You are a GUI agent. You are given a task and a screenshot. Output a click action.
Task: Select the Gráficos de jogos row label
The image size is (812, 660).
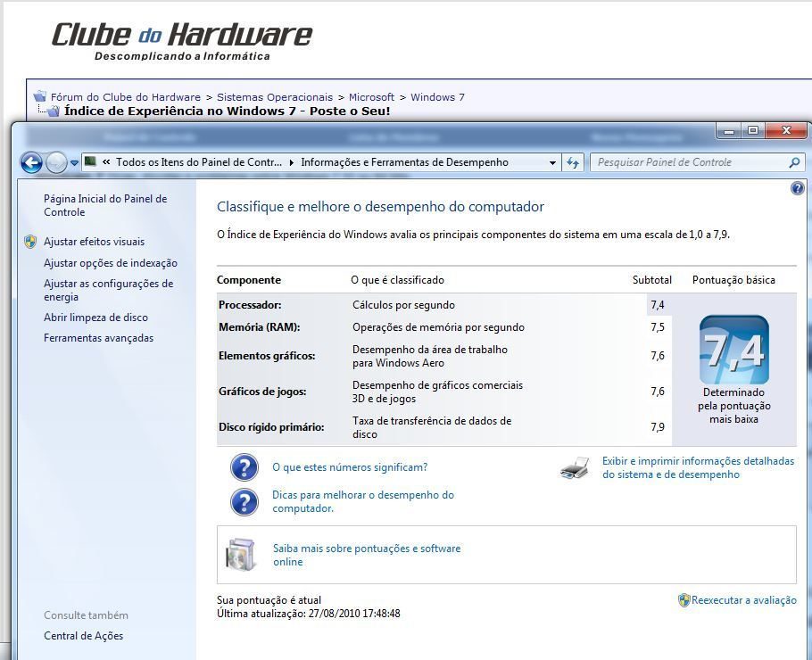[262, 392]
